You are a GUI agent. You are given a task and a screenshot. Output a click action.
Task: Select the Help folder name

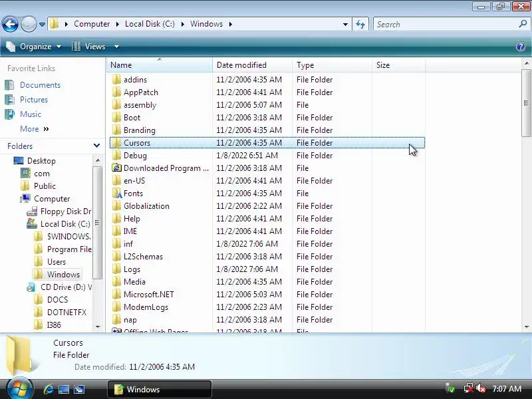(x=132, y=219)
